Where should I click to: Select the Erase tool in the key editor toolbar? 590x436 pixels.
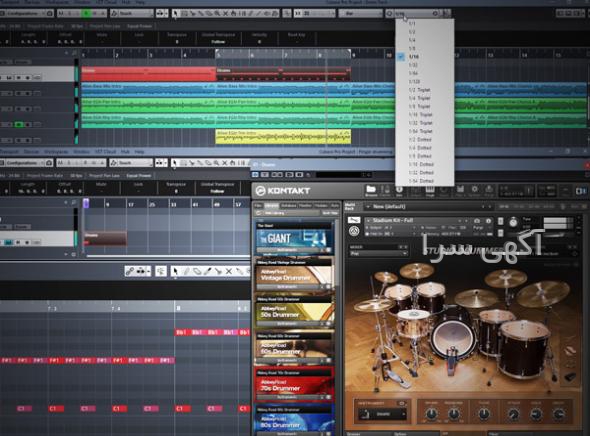(x=197, y=271)
